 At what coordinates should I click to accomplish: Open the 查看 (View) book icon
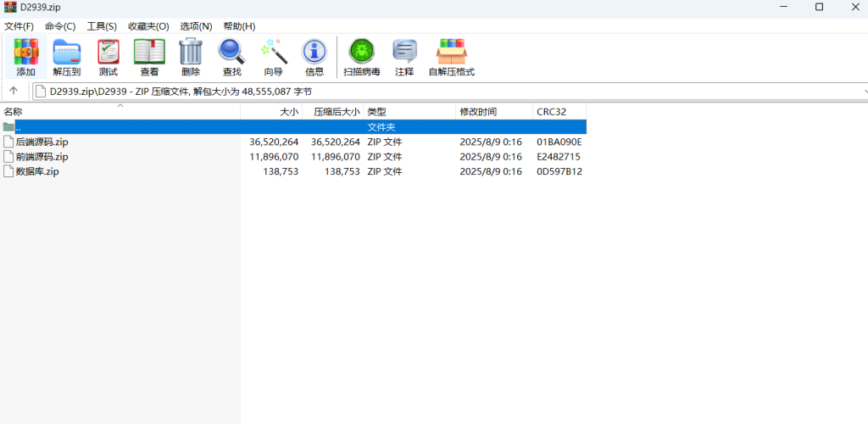tap(149, 57)
